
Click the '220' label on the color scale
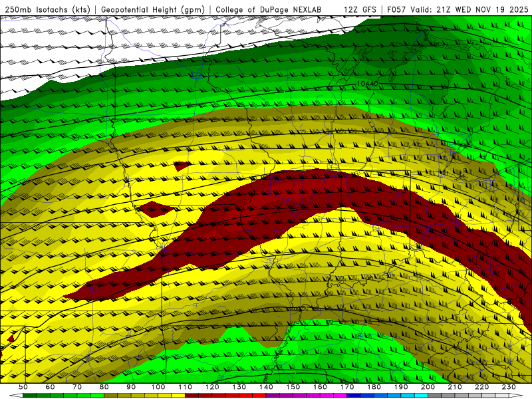tap(481, 387)
